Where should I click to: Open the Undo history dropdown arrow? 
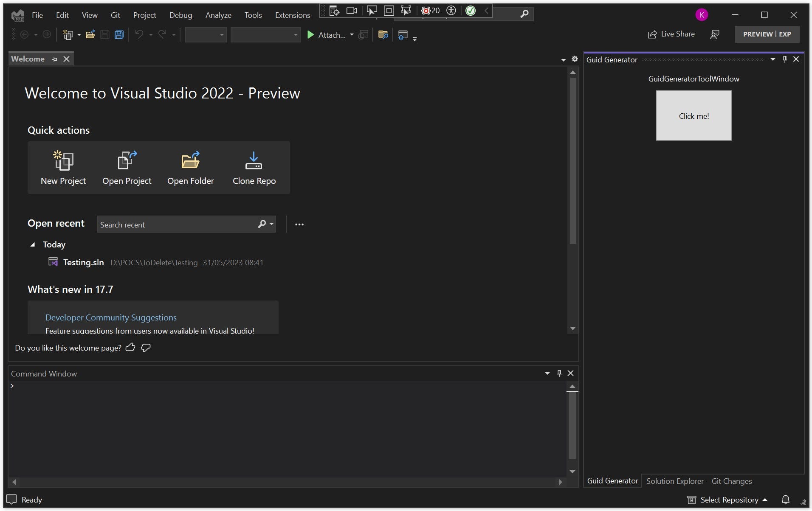(151, 35)
